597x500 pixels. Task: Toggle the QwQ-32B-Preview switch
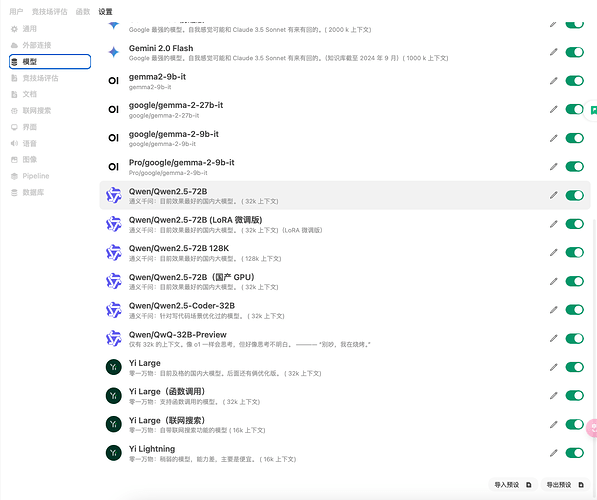tap(575, 339)
